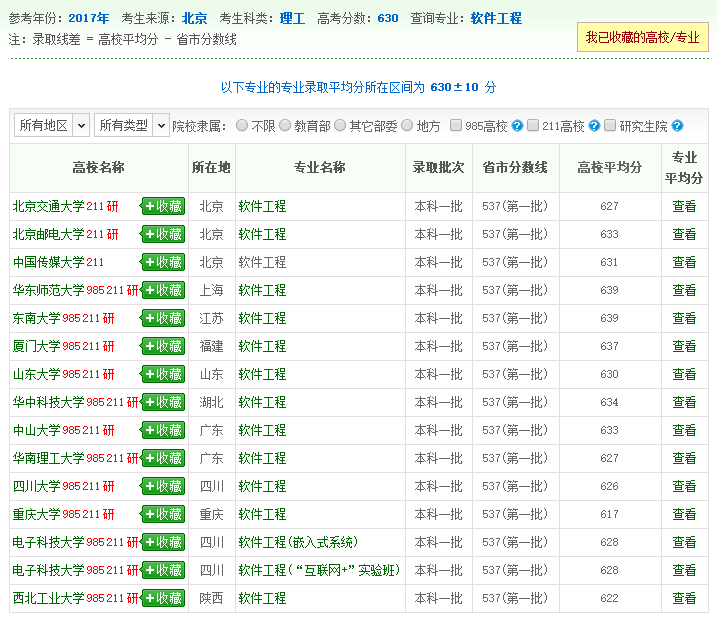Image resolution: width=717 pixels, height=617 pixels.
Task: Select the 其它部委 affiliation radio button
Action: [340, 125]
